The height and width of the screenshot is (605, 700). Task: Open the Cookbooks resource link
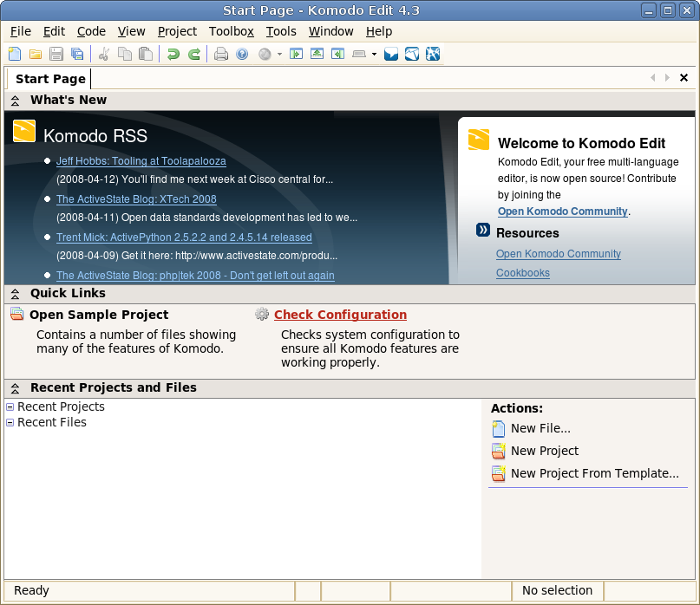pyautogui.click(x=523, y=273)
